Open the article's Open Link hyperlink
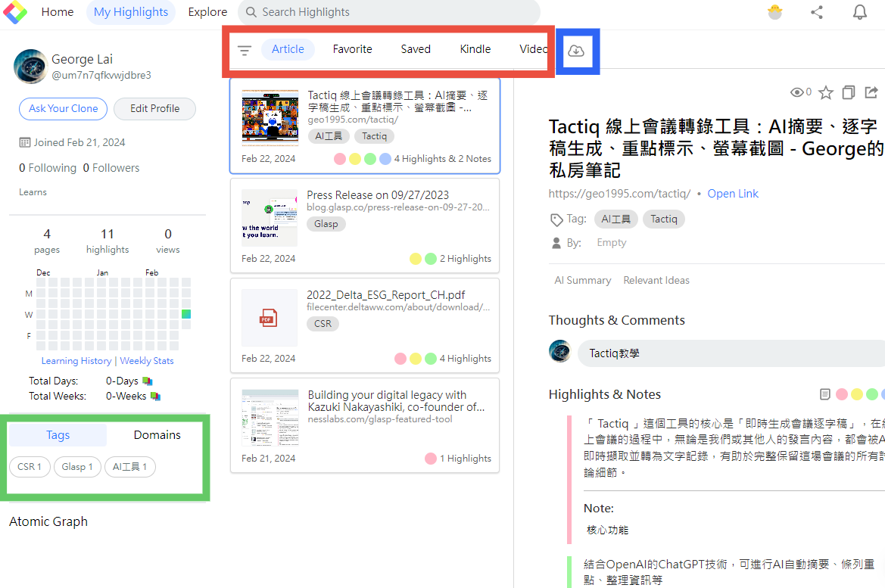 pyautogui.click(x=732, y=194)
